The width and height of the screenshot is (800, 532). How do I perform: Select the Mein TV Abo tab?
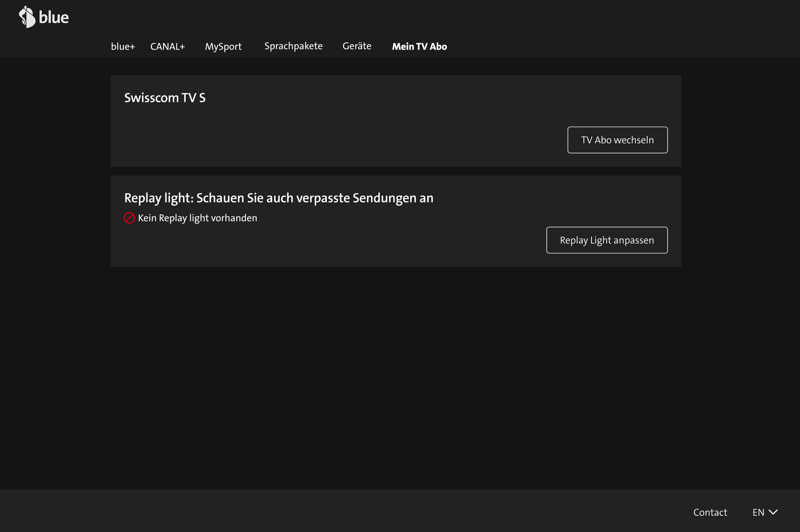419,46
